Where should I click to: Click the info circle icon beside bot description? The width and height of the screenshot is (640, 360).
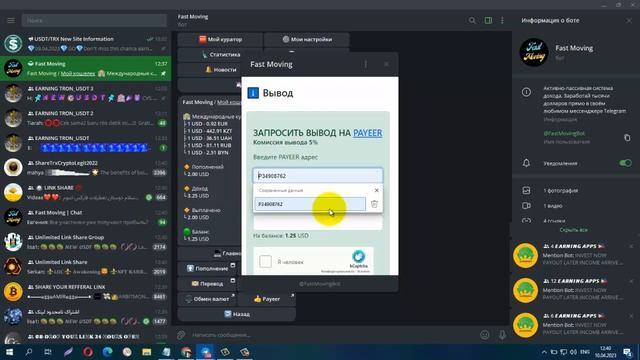(527, 92)
